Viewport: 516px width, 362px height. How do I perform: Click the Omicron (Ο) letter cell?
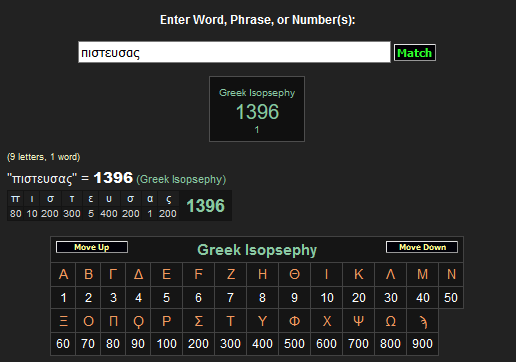pyautogui.click(x=88, y=321)
